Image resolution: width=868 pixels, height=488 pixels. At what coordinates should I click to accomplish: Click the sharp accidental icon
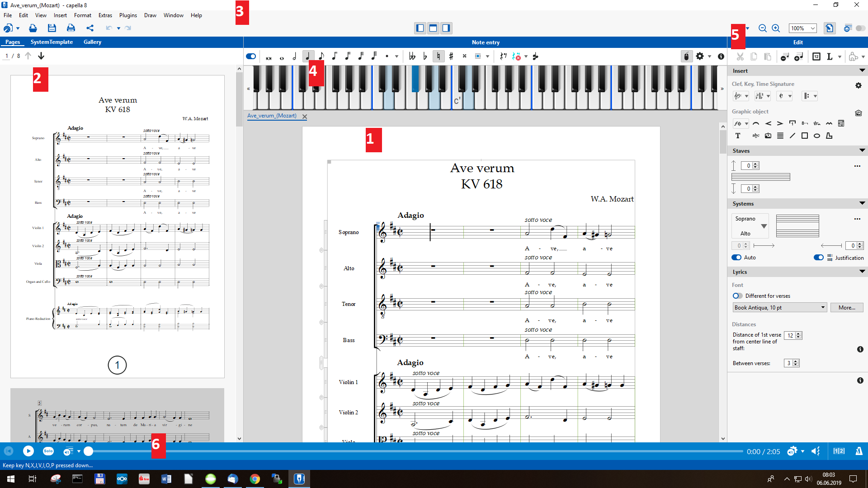451,56
